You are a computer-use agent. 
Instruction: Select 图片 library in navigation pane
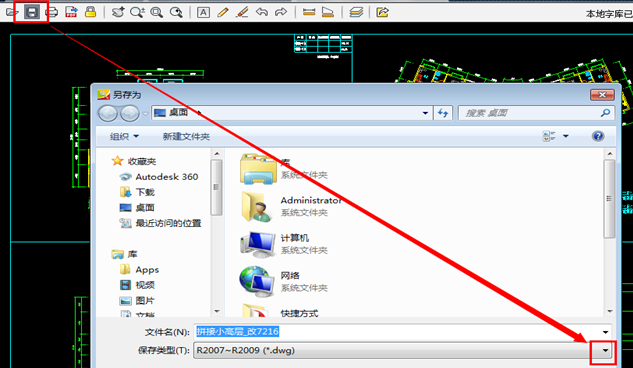[x=137, y=301]
